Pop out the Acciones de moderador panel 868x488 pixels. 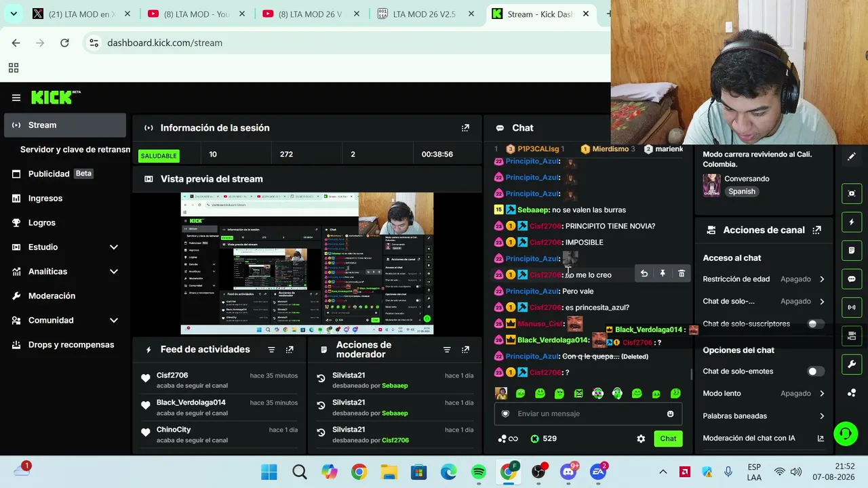point(465,350)
